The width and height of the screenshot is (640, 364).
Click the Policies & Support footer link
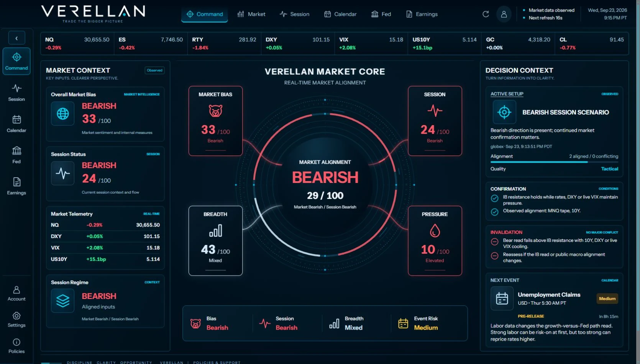click(217, 362)
